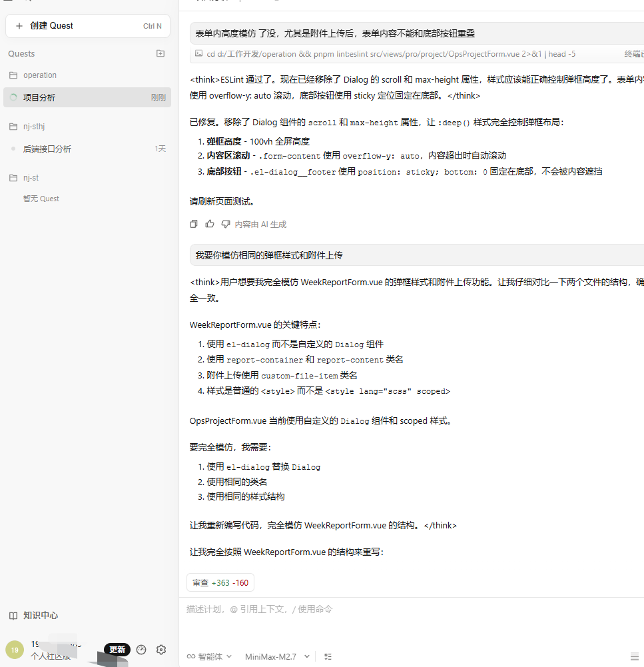Screen dimensions: 644x667
Task: Click the '底部按钮' list item
Action: coord(404,171)
